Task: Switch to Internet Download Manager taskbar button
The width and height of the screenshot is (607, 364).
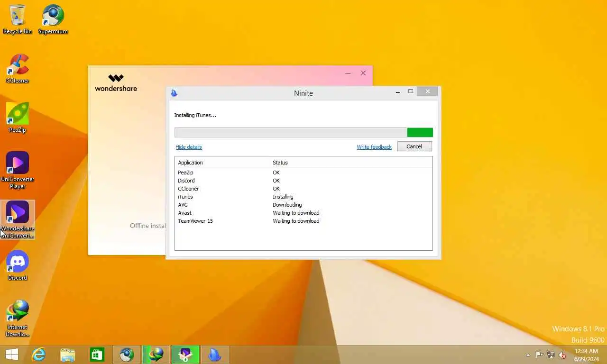Action: 156,355
